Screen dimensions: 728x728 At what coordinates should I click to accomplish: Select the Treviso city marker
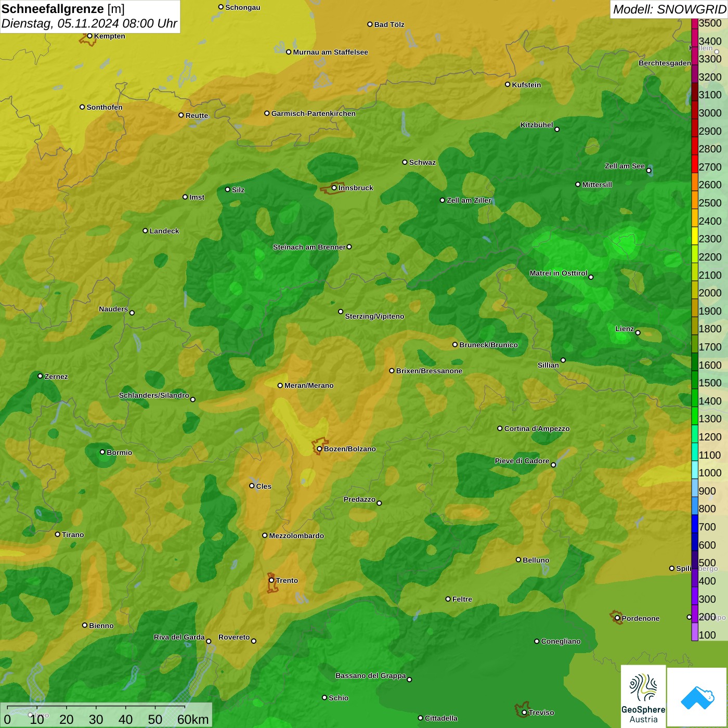(524, 712)
